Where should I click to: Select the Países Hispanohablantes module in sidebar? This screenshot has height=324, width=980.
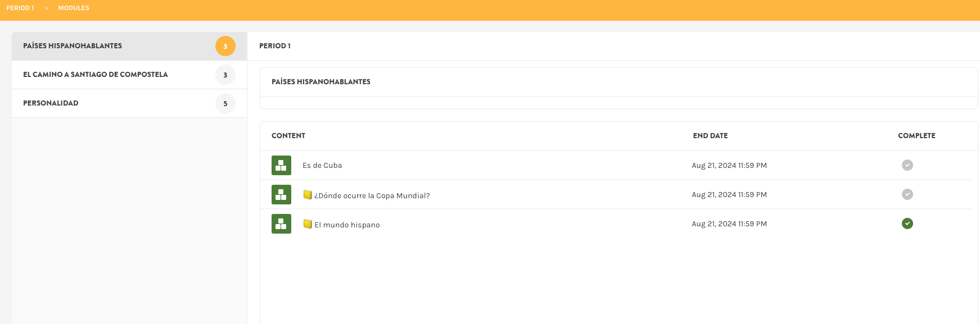pos(73,46)
